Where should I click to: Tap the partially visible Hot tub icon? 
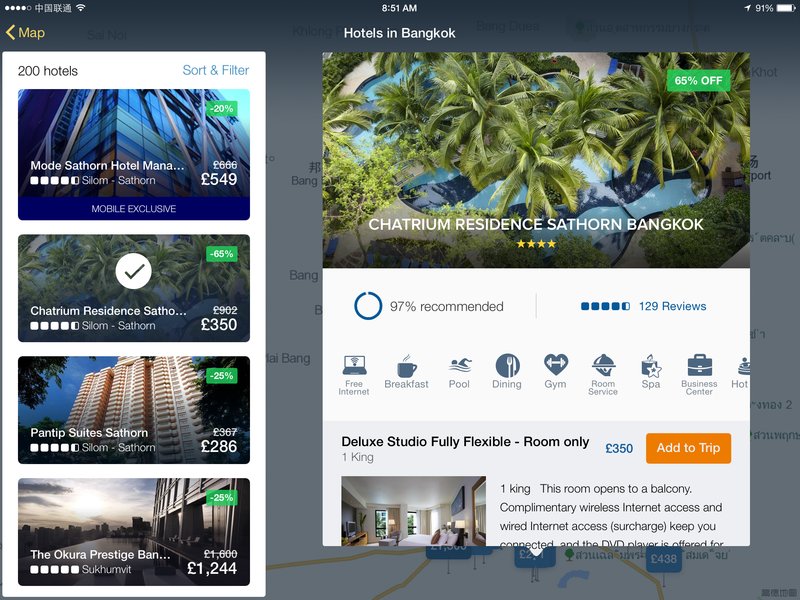743,366
